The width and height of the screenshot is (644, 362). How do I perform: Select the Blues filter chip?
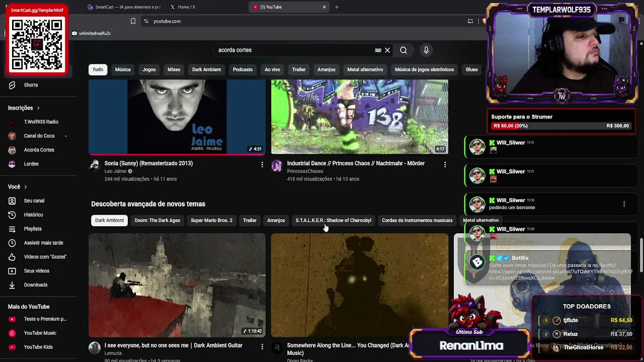471,69
